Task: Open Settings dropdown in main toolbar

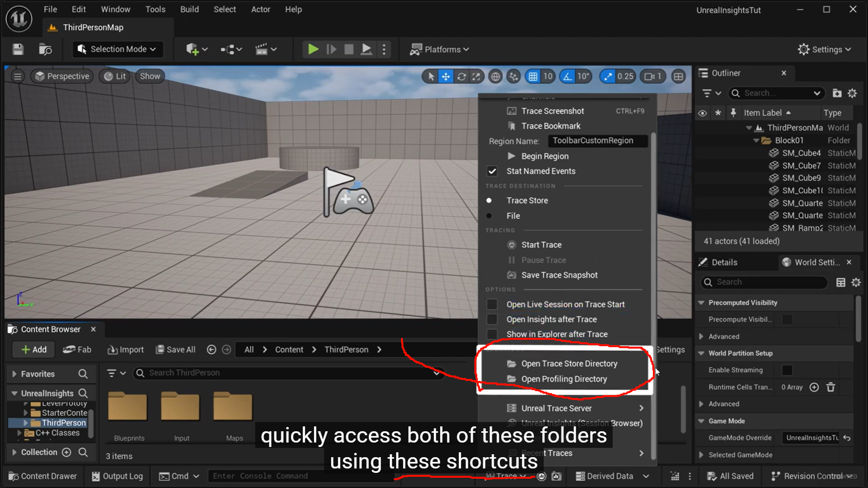Action: (825, 49)
